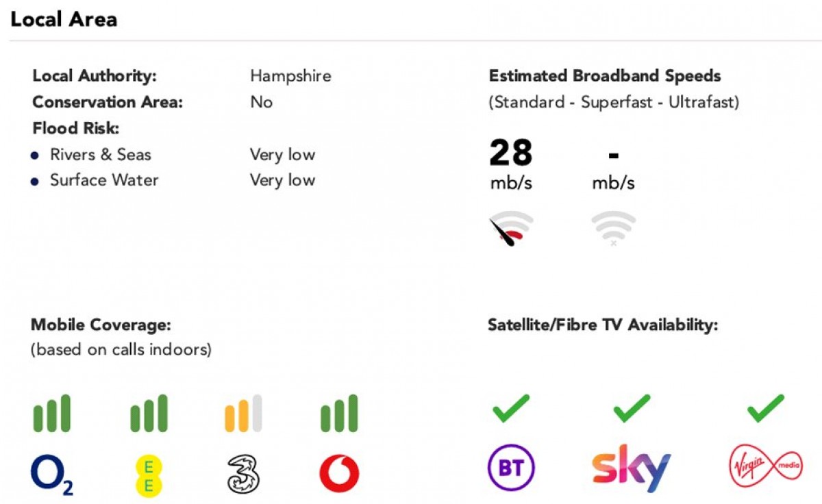Click the Virgin Media logo
Screen dimensions: 822x504
pos(764,470)
